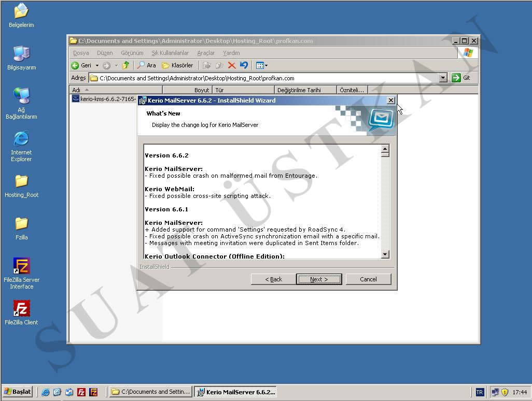Launch the FileZilla Client desktop shortcut
Image resolution: width=532 pixels, height=401 pixels.
[21, 312]
